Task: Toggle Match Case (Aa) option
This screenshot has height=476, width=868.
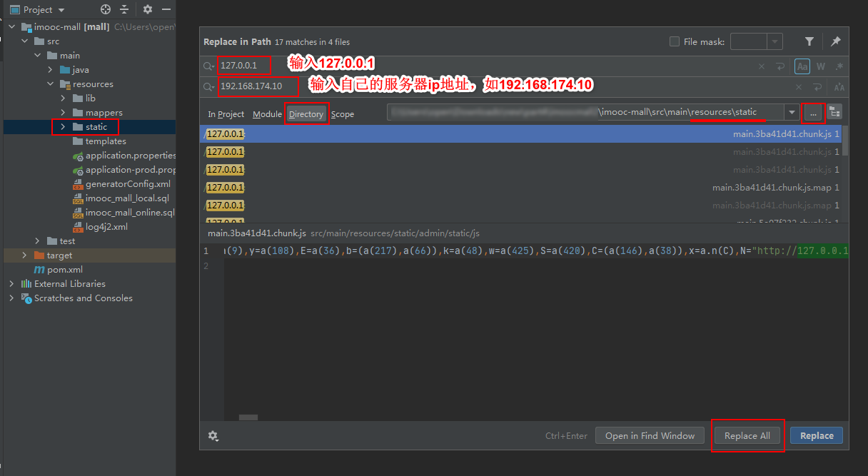Action: click(802, 66)
